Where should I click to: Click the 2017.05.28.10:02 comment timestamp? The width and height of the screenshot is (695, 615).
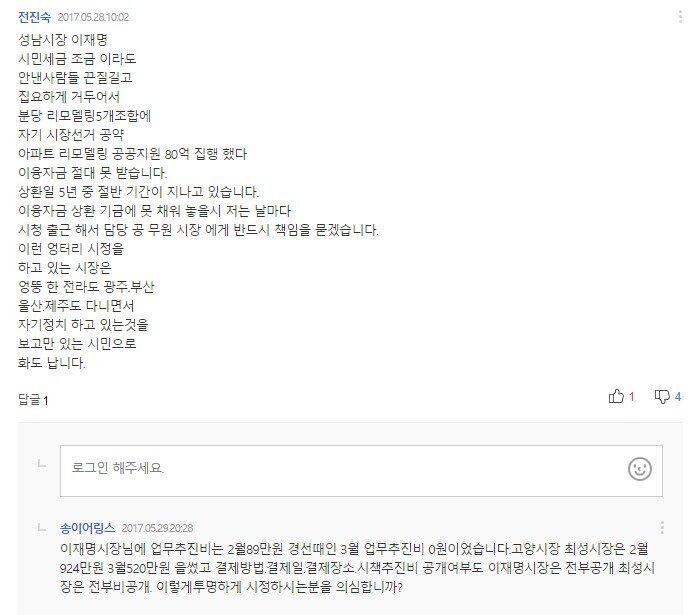tap(93, 17)
